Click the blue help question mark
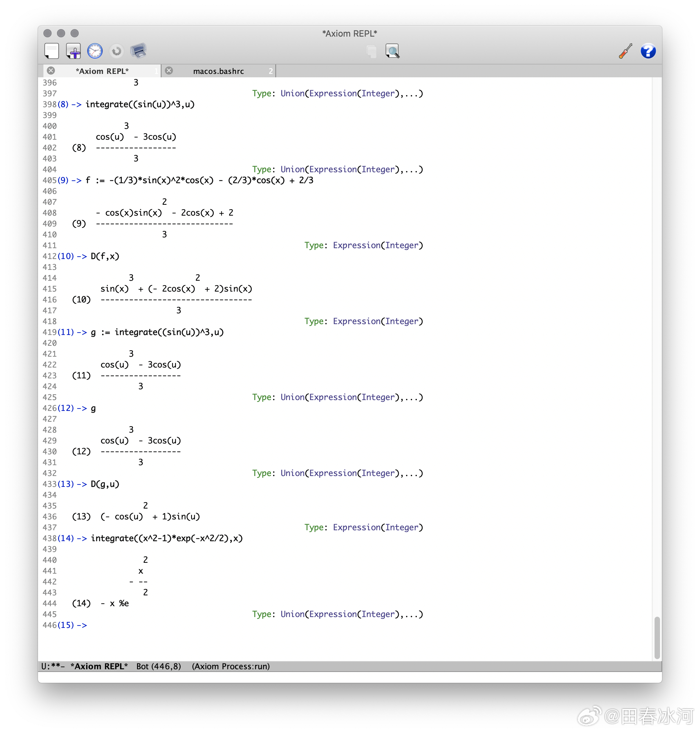Viewport: 700px width, 733px height. point(648,51)
